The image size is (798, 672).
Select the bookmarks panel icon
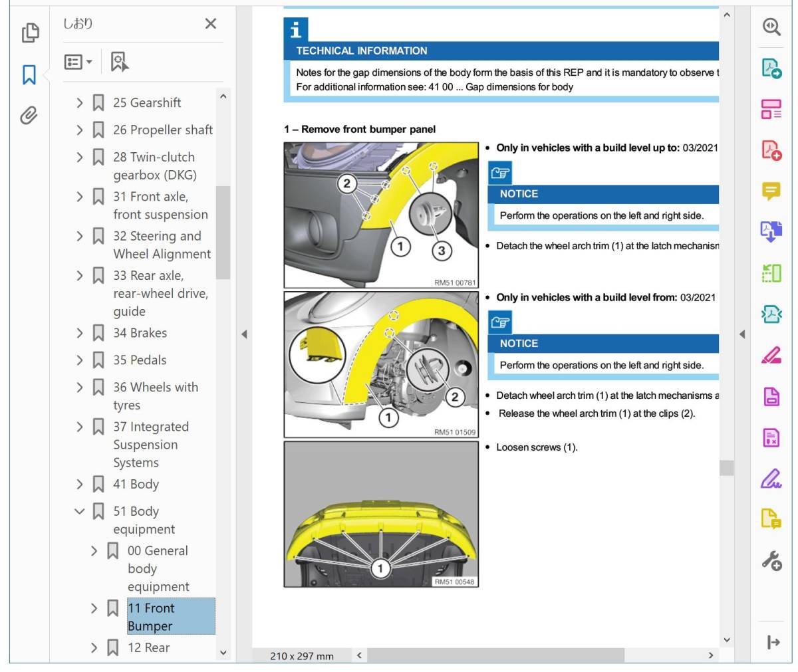(29, 74)
